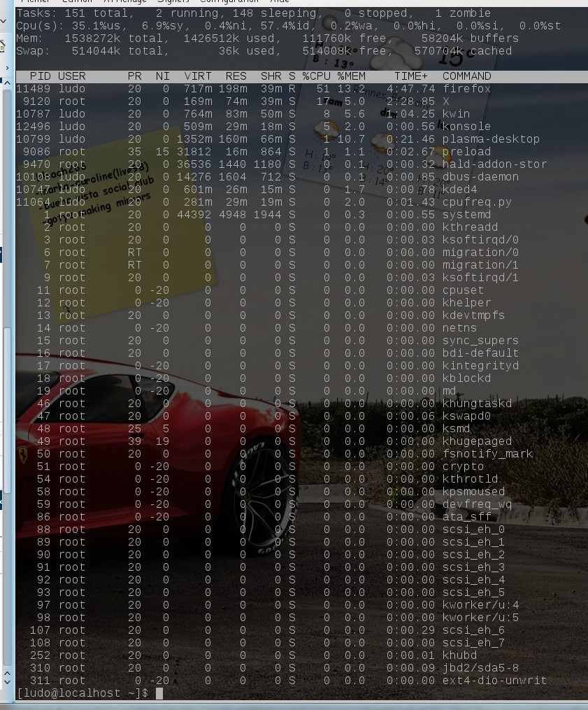588x710 pixels.
Task: Select the konsole process name
Action: point(466,127)
